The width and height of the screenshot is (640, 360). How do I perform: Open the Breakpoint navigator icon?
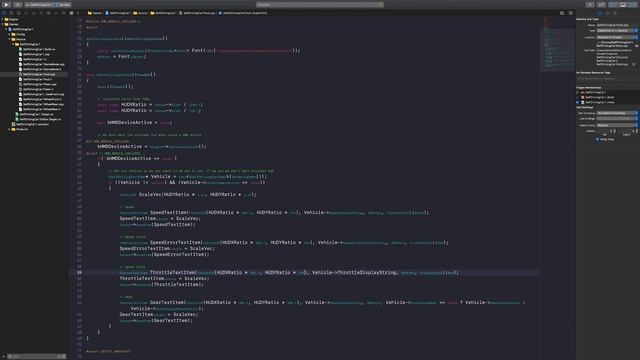[x=56, y=13]
